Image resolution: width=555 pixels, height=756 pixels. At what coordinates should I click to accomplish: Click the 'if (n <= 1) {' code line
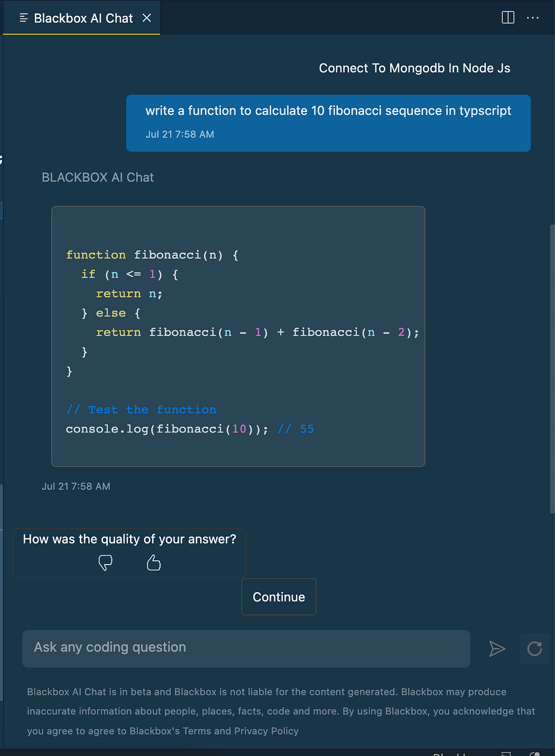pyautogui.click(x=129, y=274)
